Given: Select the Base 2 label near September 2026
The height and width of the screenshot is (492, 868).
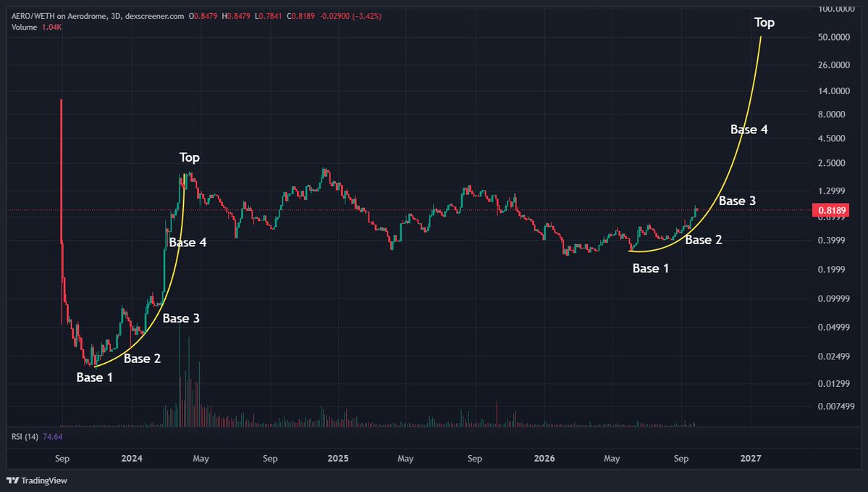Looking at the screenshot, I should [704, 240].
